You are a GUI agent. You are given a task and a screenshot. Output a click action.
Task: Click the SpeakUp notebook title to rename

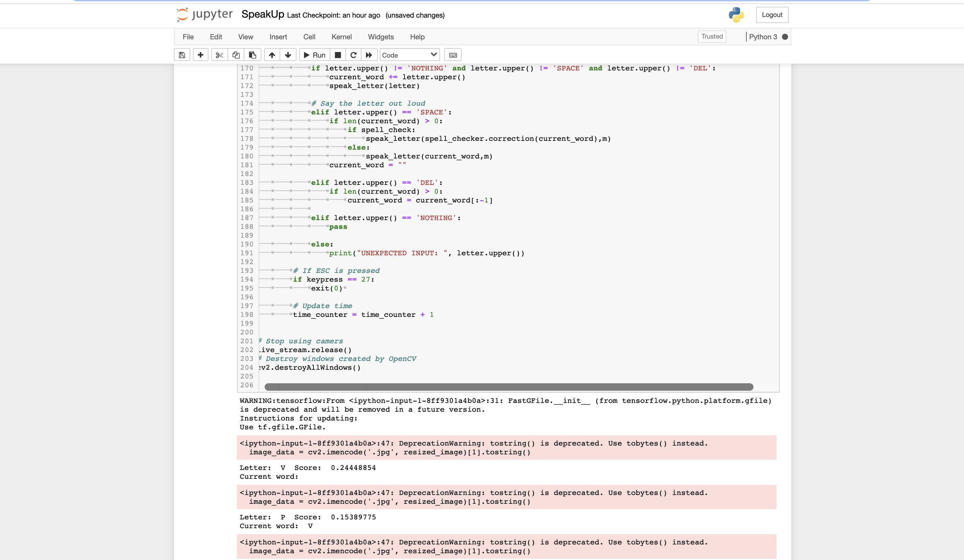coord(262,15)
